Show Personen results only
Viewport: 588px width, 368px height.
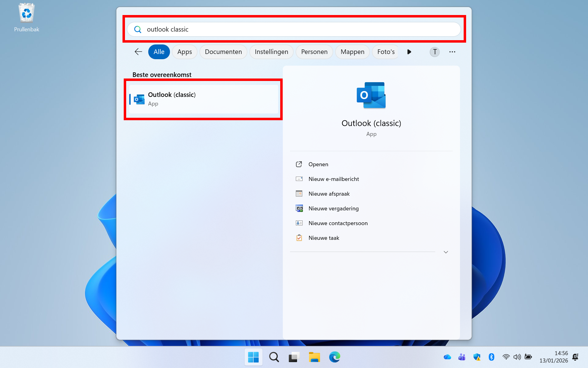(x=314, y=52)
